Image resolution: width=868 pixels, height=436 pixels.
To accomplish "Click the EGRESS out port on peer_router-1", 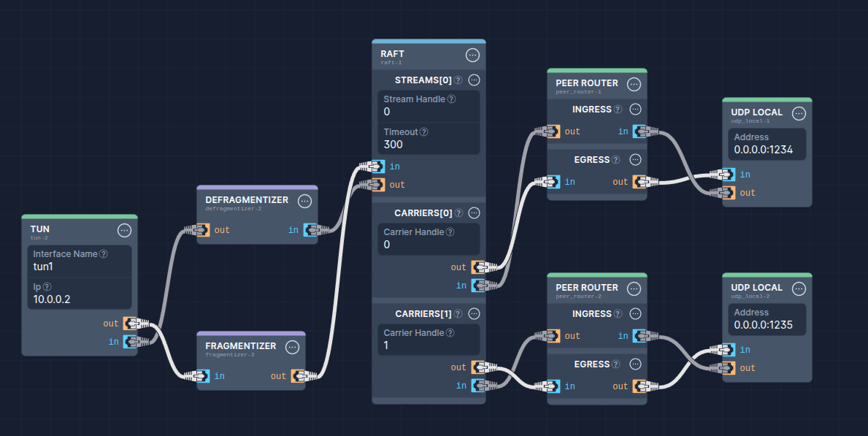I will (639, 181).
